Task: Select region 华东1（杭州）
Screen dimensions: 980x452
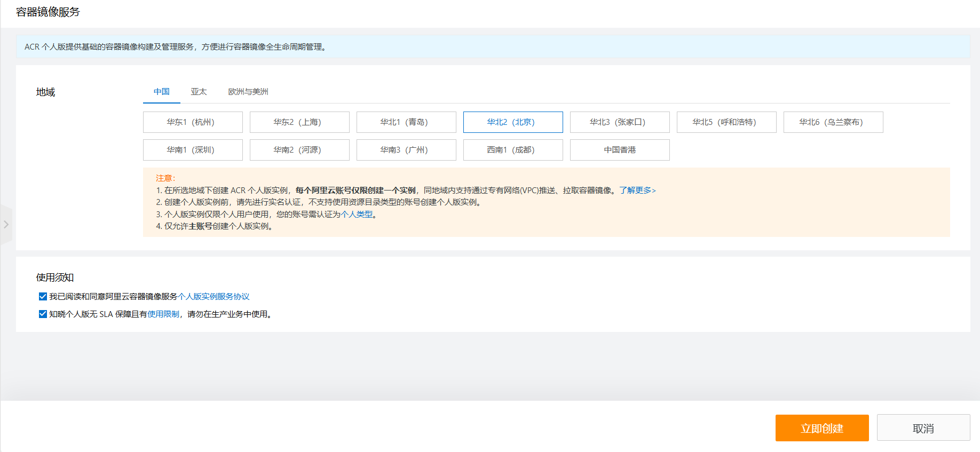Action: coord(193,122)
